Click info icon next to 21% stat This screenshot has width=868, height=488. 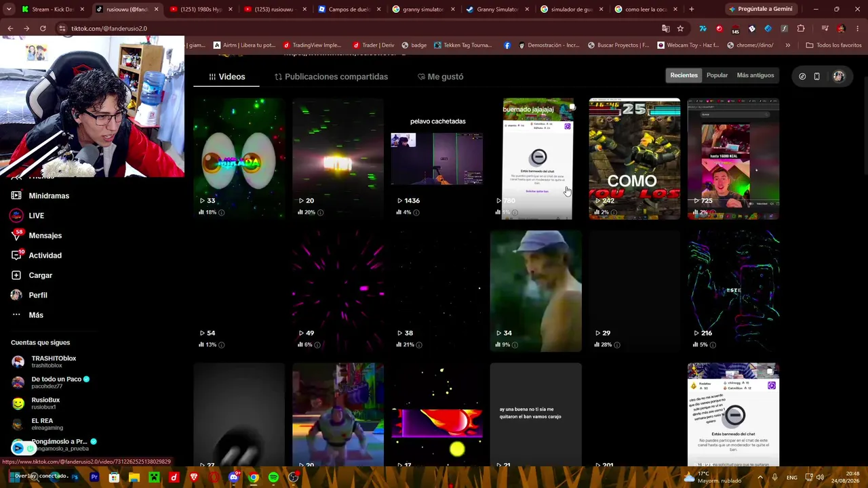click(x=418, y=344)
